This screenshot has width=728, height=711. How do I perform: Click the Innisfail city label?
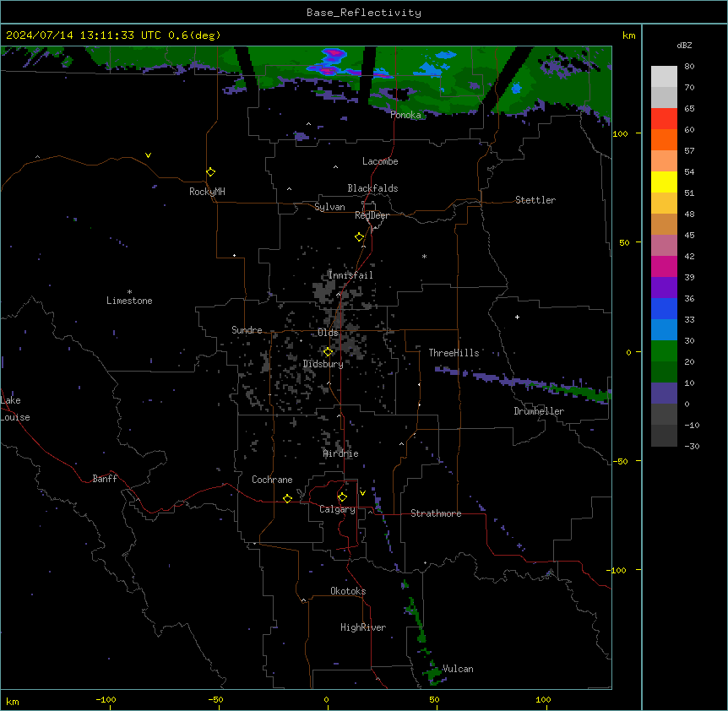pyautogui.click(x=350, y=275)
